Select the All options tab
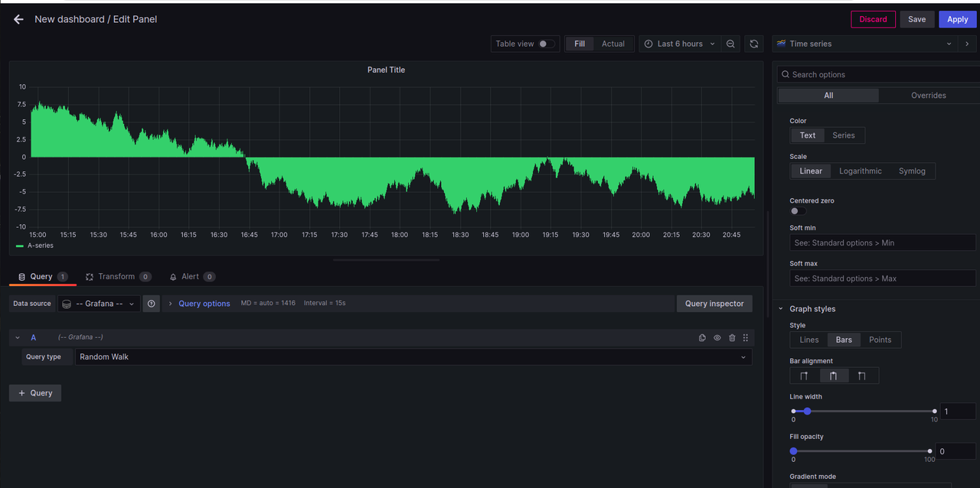This screenshot has width=980, height=488. 828,96
